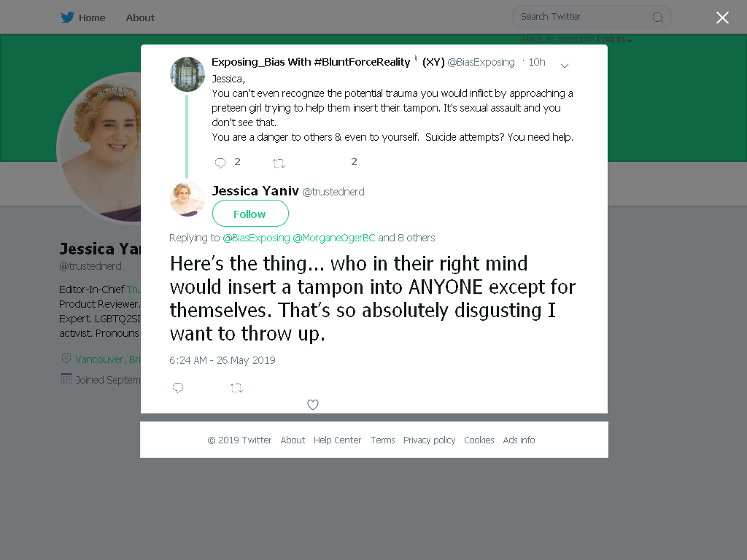The height and width of the screenshot is (560, 747).
Task: Open the About menu item
Action: [x=140, y=17]
